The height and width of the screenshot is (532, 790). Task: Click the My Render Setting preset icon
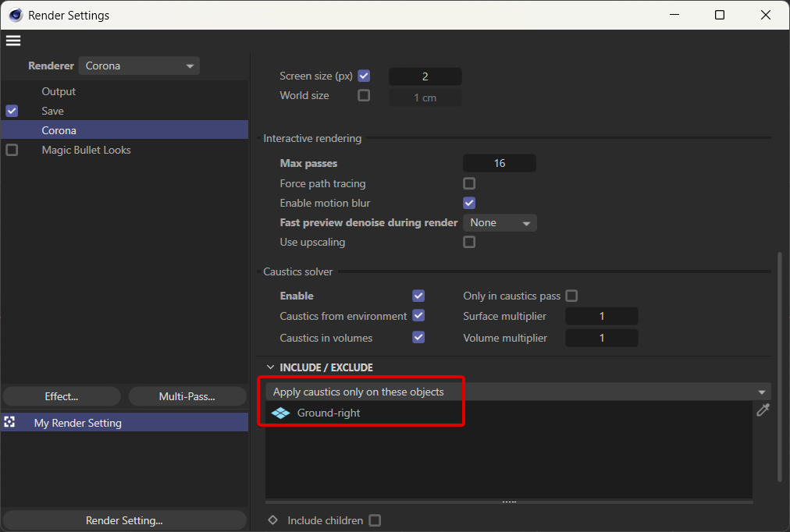[10, 422]
